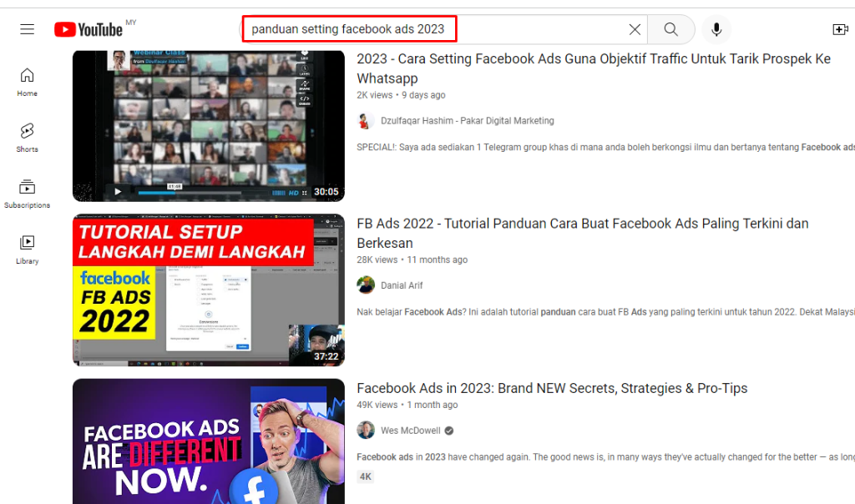
Task: Open video title '2023 - Cara Setting Facebook Ads'
Action: tap(594, 68)
